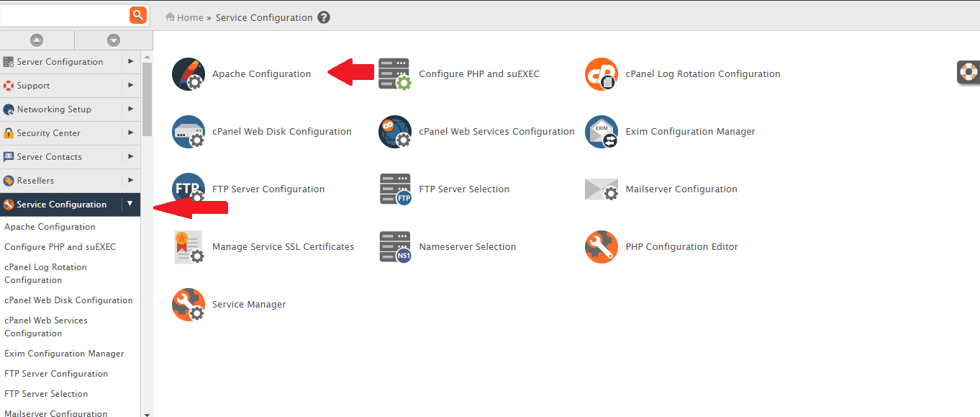Click the search input field
980x417 pixels.
tap(63, 14)
